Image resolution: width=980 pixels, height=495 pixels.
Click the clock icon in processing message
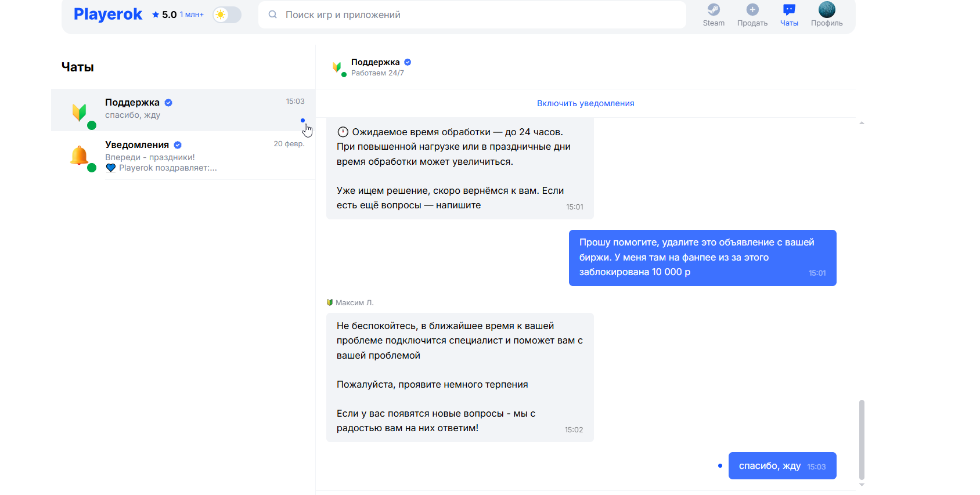(343, 132)
